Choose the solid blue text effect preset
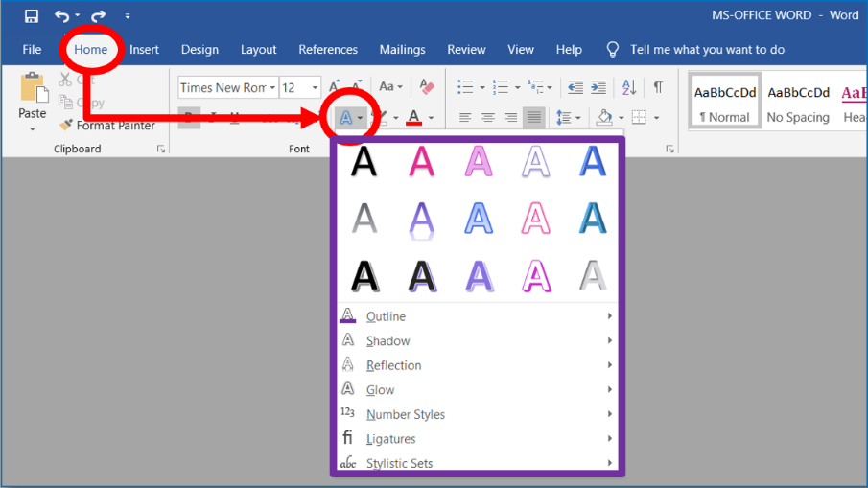 coord(593,162)
